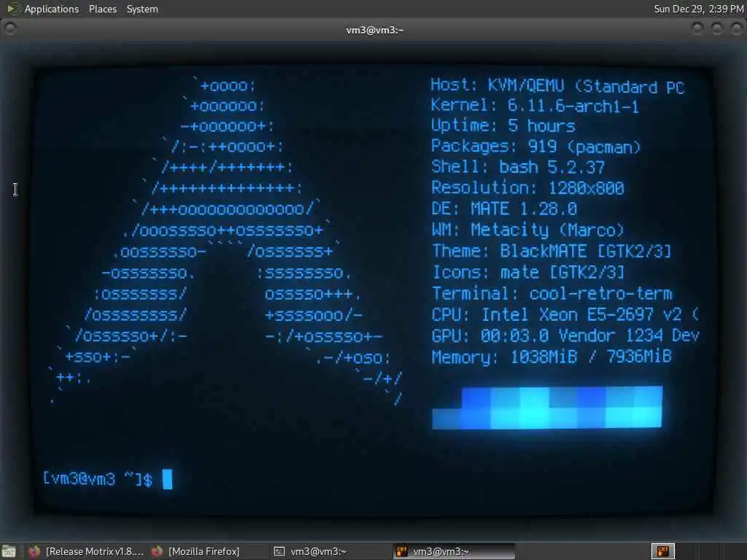This screenshot has height=560, width=747.
Task: Click the cool-retro-term icon at the panel's right side
Action: tap(662, 551)
